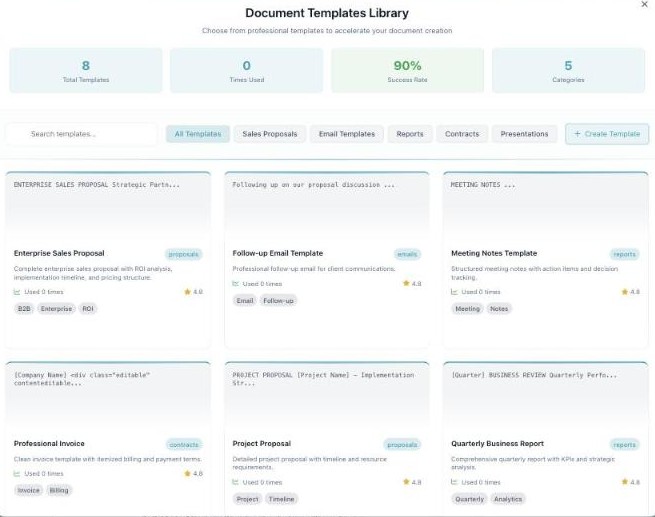Viewport: 655px width, 517px height.
Task: Click the Notes tag
Action: click(499, 309)
